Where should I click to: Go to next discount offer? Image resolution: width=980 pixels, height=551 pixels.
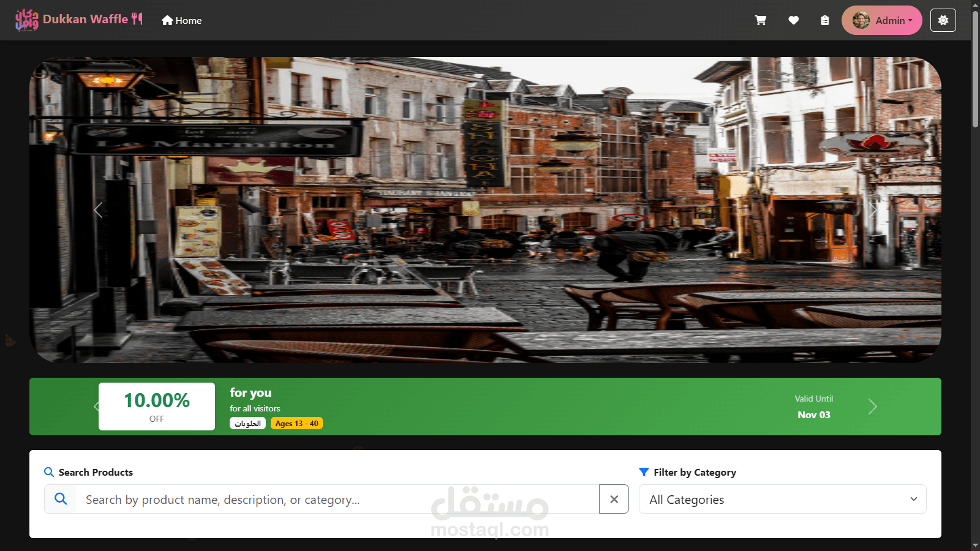tap(873, 407)
